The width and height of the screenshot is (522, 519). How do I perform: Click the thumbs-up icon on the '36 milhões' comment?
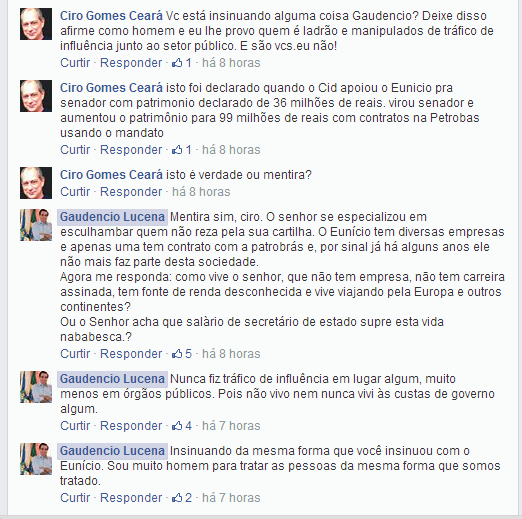pyautogui.click(x=177, y=150)
